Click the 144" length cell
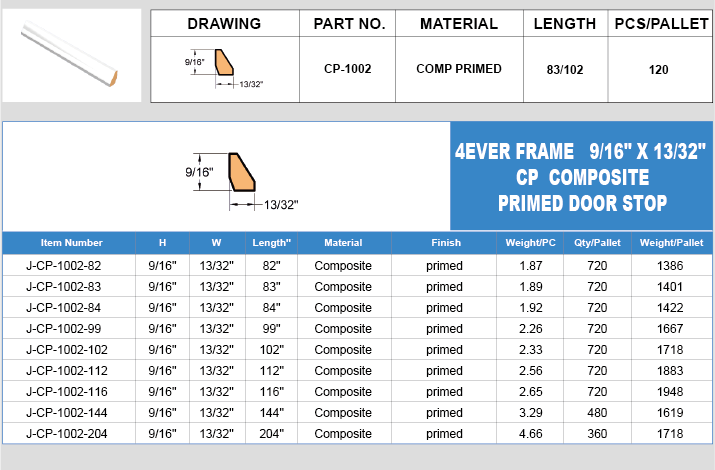The width and height of the screenshot is (715, 470). (271, 413)
